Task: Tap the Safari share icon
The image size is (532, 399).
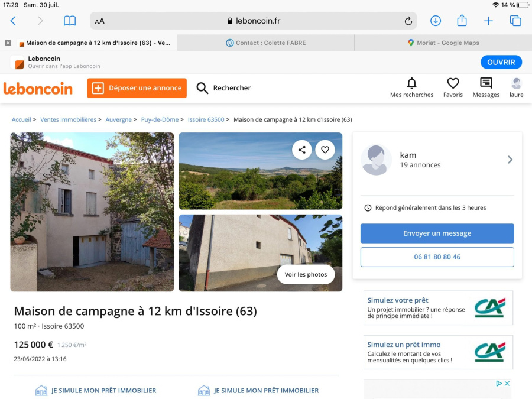Action: 462,21
